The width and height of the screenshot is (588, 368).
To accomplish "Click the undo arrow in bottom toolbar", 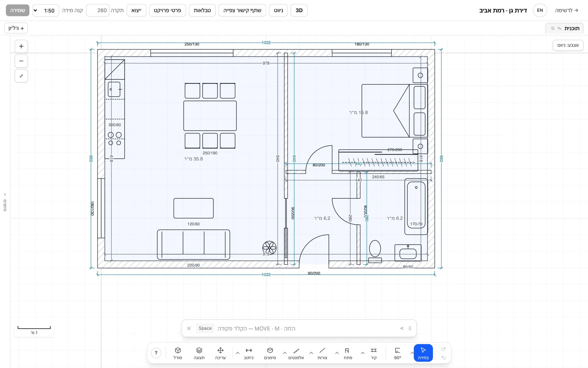I will 443,358.
